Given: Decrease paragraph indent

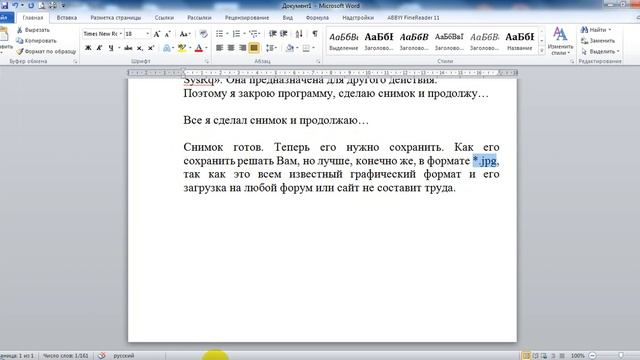Looking at the screenshot, I should click(x=273, y=34).
